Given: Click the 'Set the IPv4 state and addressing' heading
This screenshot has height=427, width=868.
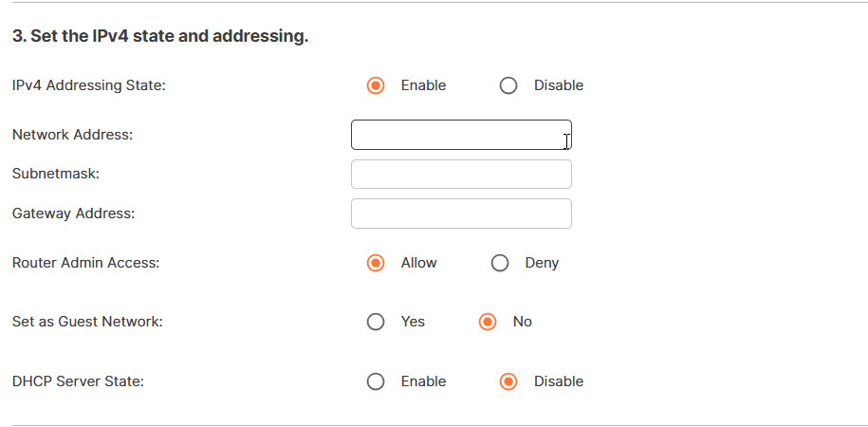Looking at the screenshot, I should pos(160,37).
